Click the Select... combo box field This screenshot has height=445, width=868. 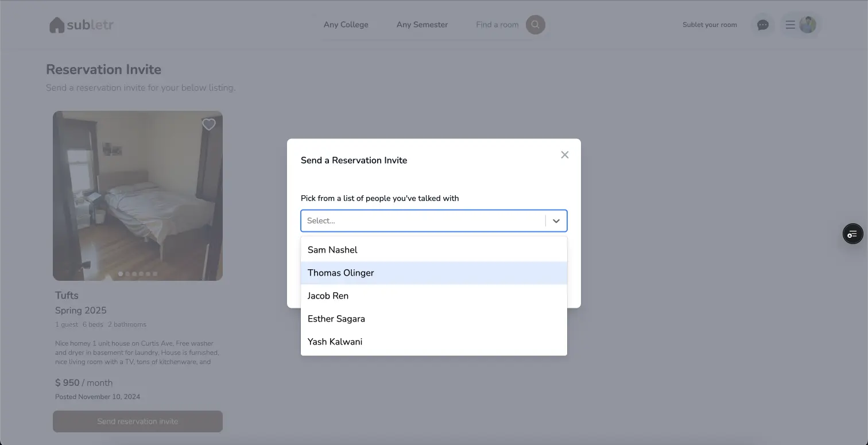pyautogui.click(x=434, y=221)
